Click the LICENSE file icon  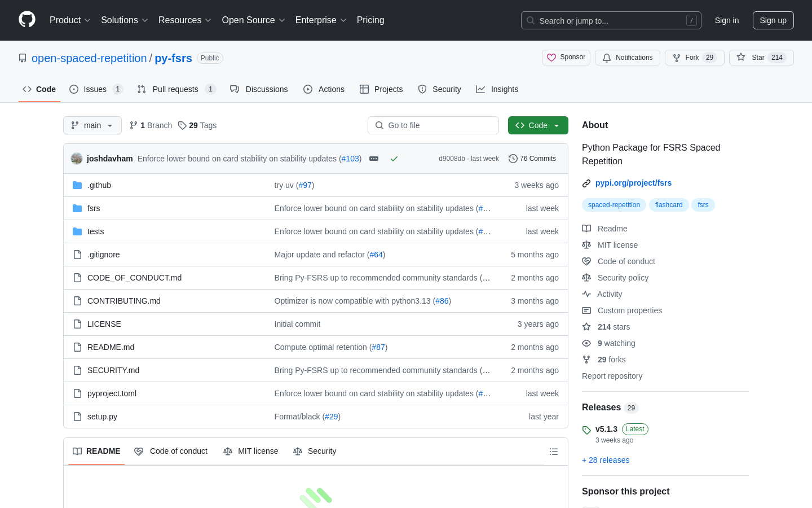tap(77, 324)
